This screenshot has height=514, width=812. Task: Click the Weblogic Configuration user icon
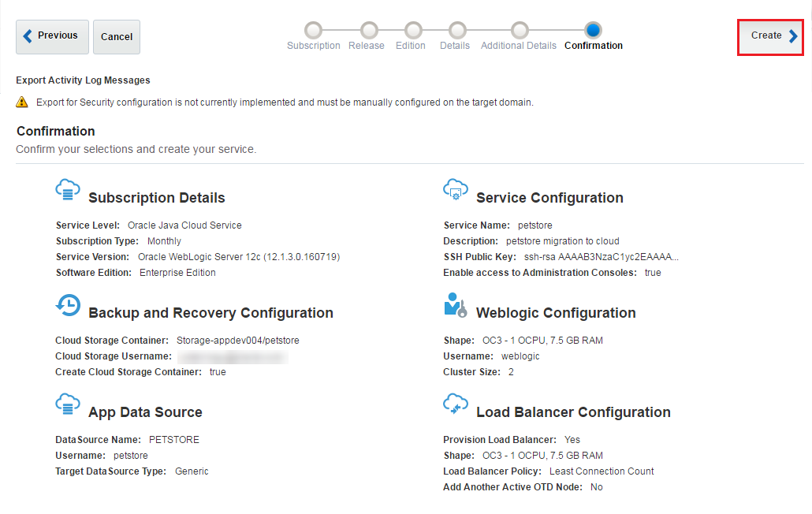(456, 305)
